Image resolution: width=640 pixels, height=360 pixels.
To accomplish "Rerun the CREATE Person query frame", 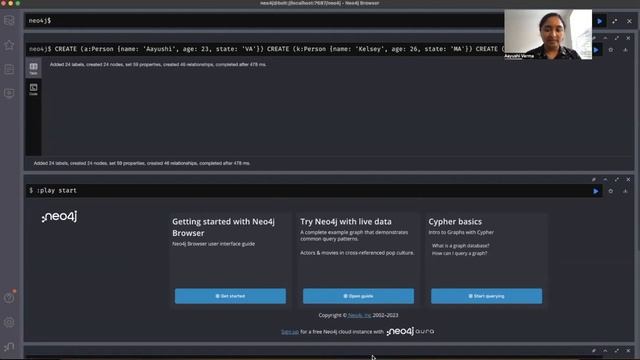I will tap(596, 50).
